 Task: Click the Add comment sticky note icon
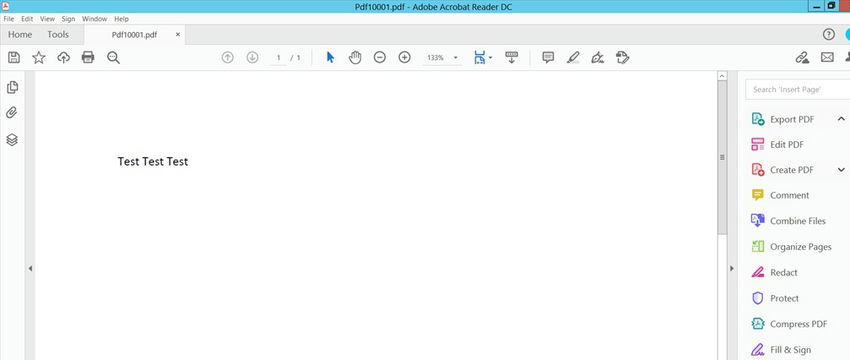[x=548, y=57]
